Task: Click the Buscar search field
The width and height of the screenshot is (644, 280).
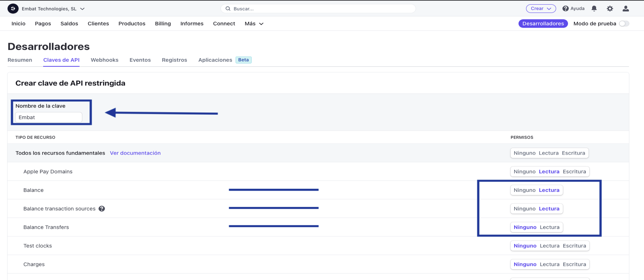Action: pyautogui.click(x=318, y=9)
